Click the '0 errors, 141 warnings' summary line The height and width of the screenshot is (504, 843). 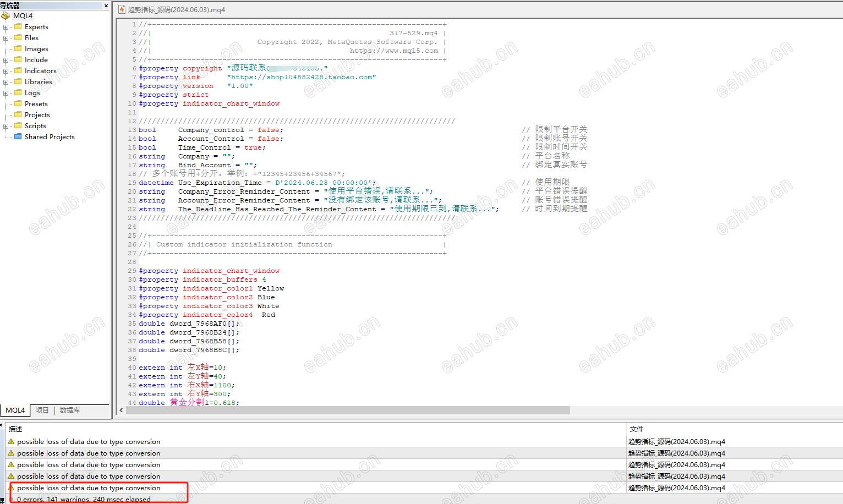[x=84, y=500]
